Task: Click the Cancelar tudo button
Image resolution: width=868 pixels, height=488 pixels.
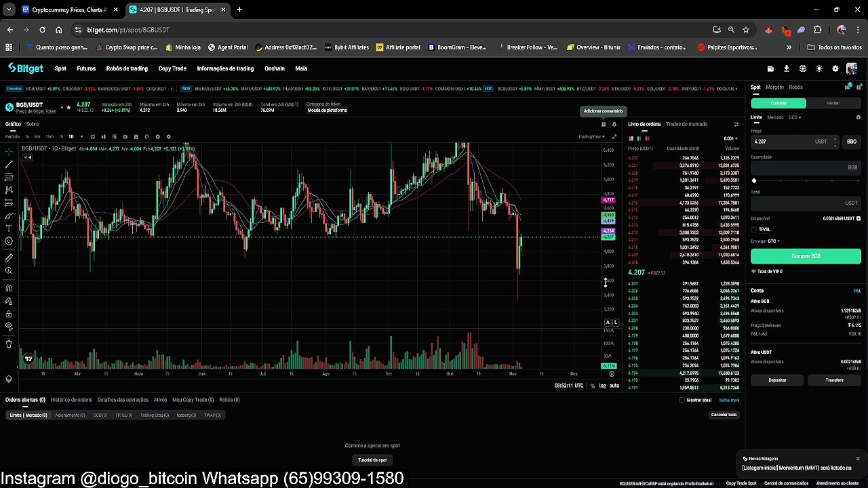Action: coord(724,415)
